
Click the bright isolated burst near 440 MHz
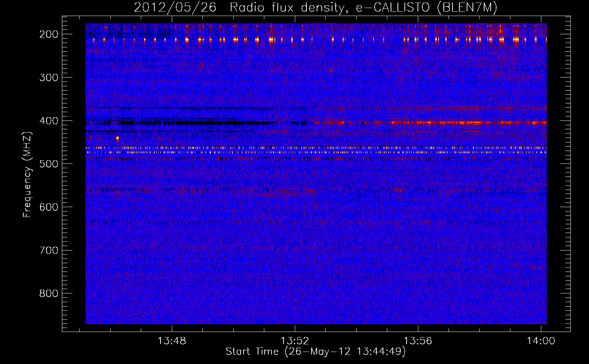(x=117, y=138)
